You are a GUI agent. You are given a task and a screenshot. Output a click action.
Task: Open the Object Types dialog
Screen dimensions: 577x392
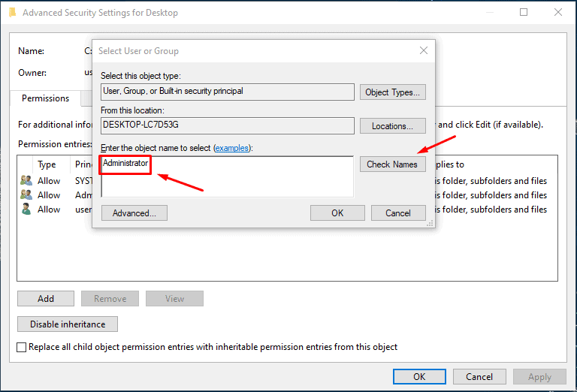(x=393, y=92)
